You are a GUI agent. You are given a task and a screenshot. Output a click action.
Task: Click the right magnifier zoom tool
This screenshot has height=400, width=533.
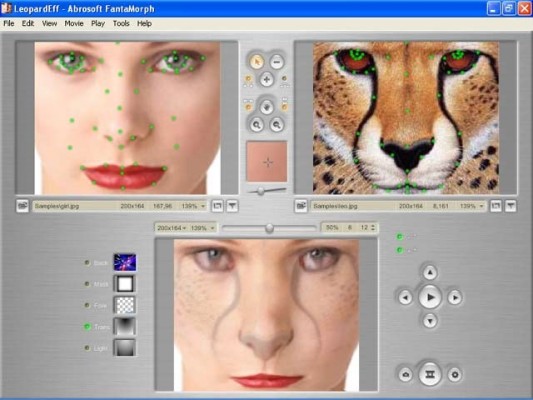[x=277, y=125]
